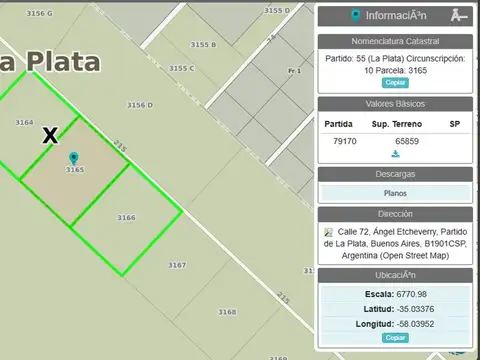Click the pin icon beside the Información title
This screenshot has width=480, height=360.
356,16
